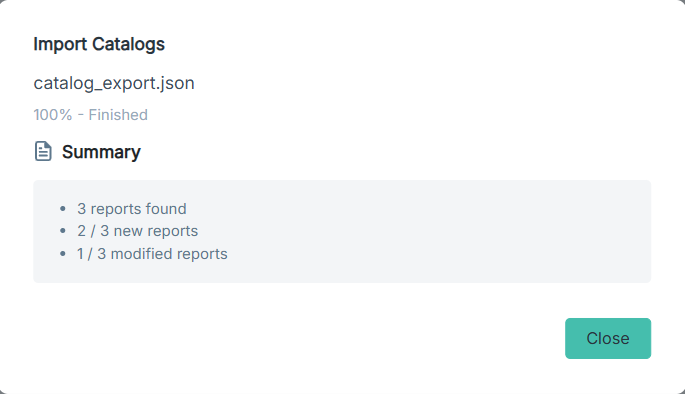Viewport: 685px width, 394px height.
Task: Click empty area inside gray summary panel
Action: [x=437, y=232]
